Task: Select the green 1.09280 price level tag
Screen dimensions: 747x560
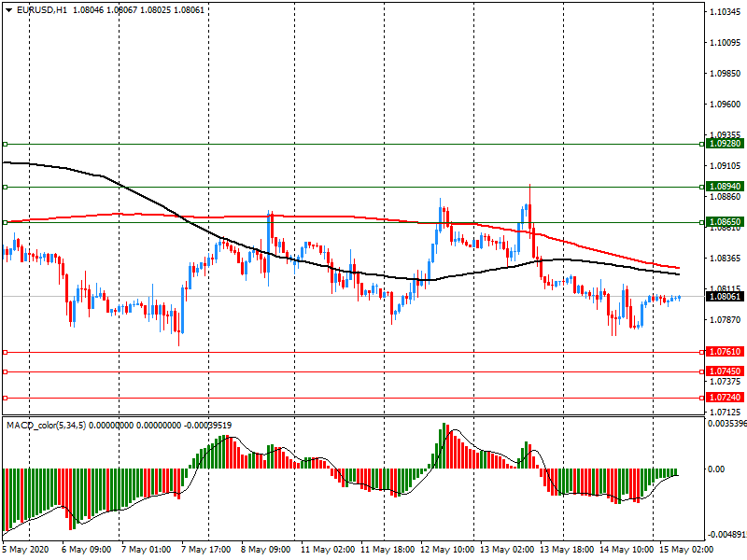Action: (725, 144)
